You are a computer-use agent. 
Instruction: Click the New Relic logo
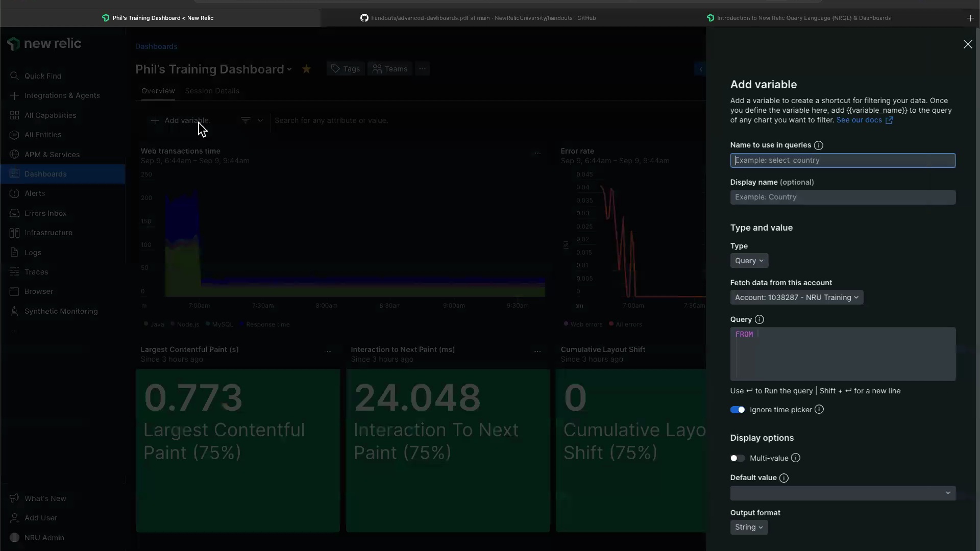click(44, 44)
